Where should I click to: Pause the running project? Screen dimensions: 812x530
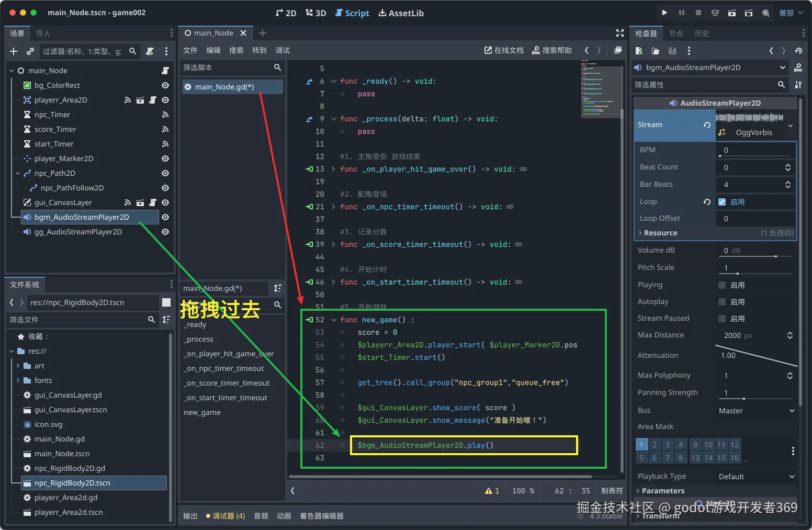[681, 13]
